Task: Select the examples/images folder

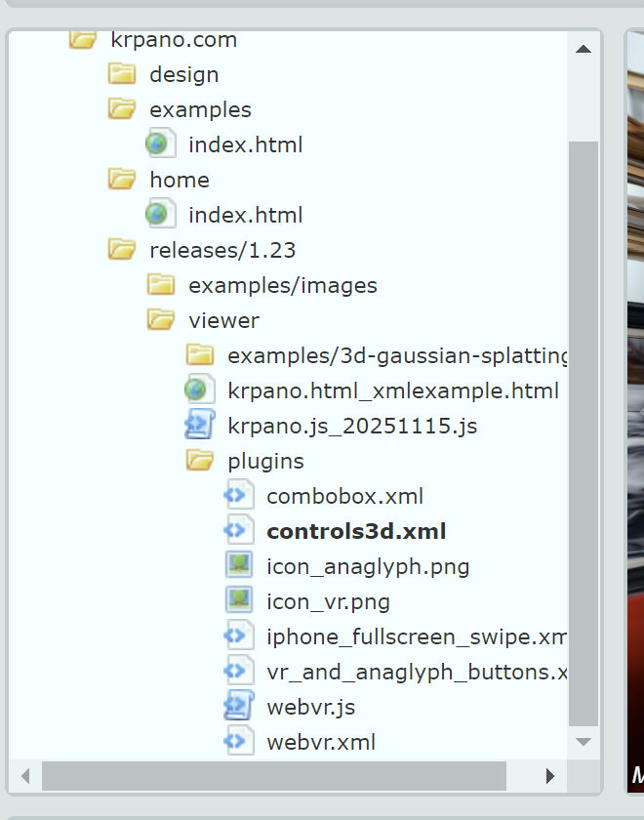Action: [282, 285]
